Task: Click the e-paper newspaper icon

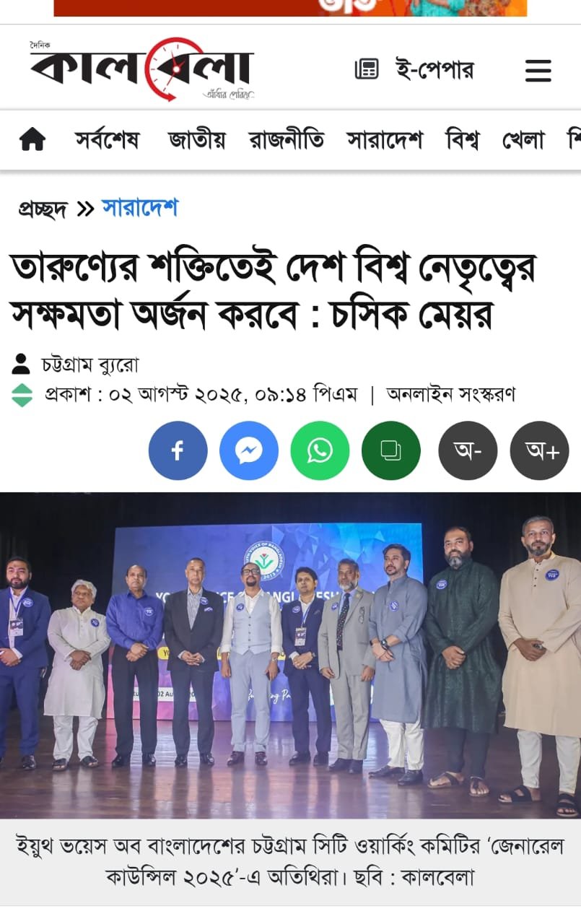Action: [x=367, y=70]
